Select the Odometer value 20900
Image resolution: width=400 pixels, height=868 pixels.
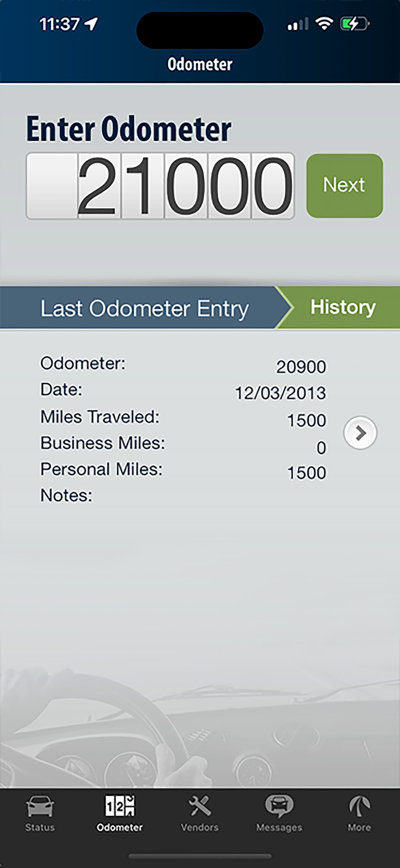(x=301, y=367)
